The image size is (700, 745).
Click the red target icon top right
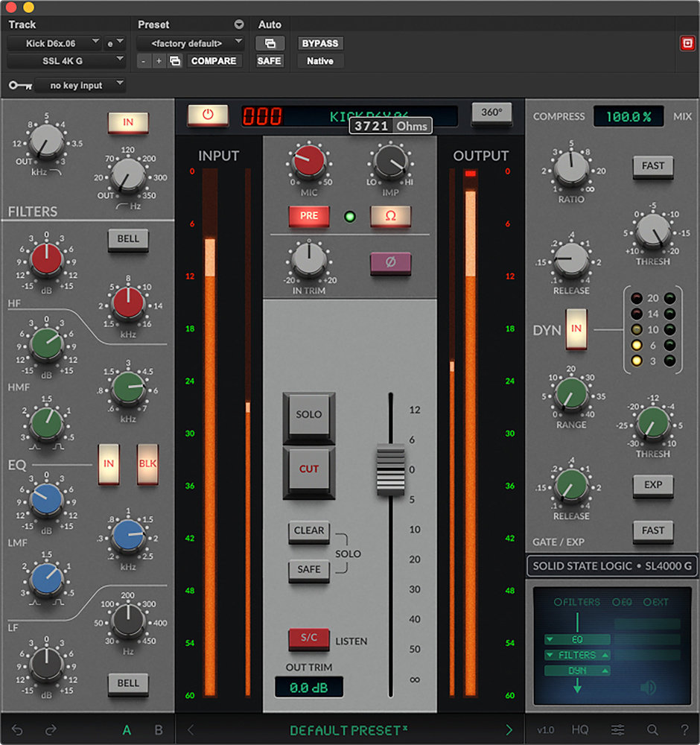click(687, 43)
